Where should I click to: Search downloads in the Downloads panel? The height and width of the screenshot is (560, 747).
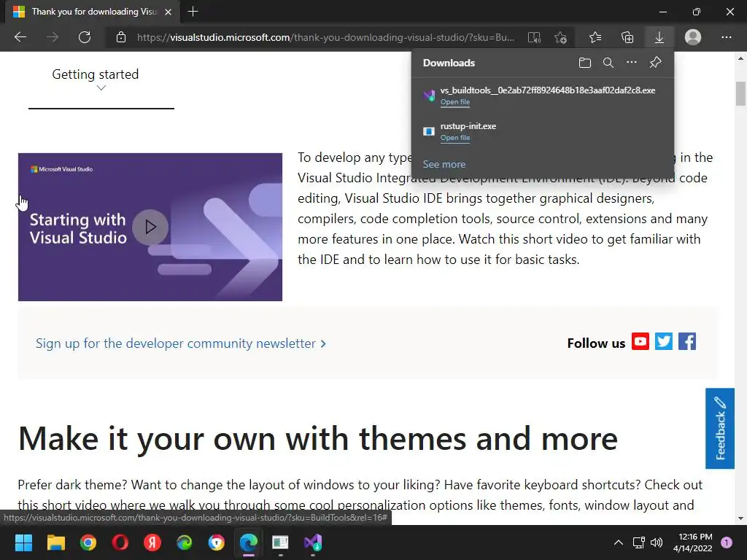click(x=608, y=63)
